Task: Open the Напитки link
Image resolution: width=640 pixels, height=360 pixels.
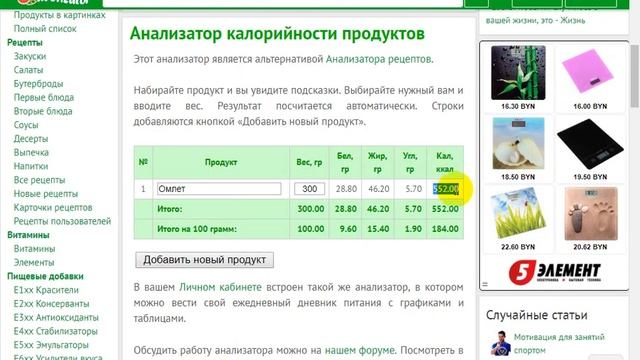Action: tap(31, 167)
